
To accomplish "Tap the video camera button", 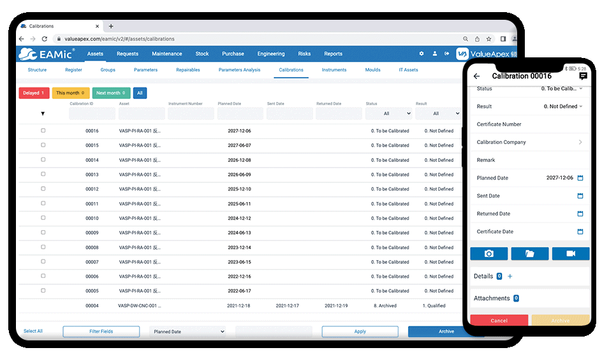I will point(571,254).
